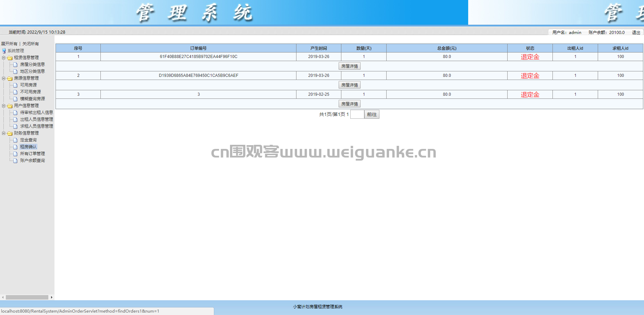Screen dimensions: 644x315
Task: Click the page icon beside 房屋分类信息
Action: pos(15,65)
